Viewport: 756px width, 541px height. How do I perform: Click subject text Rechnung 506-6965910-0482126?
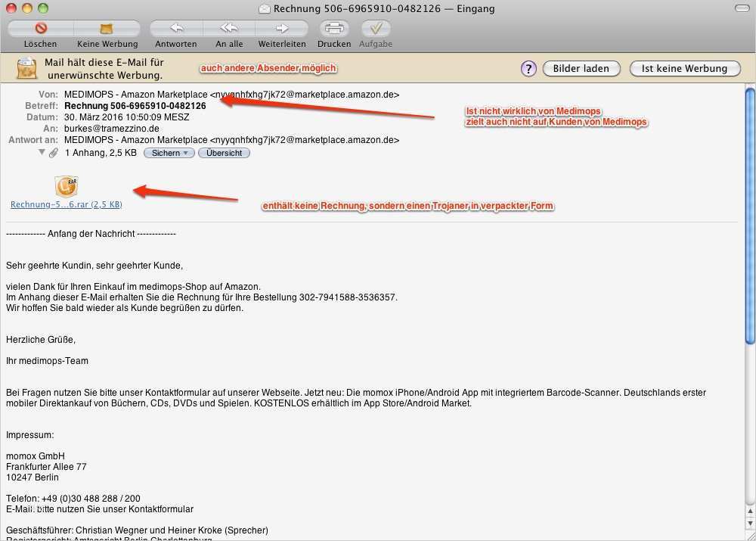pos(135,106)
